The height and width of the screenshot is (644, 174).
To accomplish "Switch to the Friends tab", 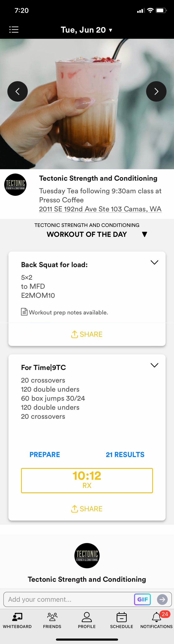I will 52,620.
